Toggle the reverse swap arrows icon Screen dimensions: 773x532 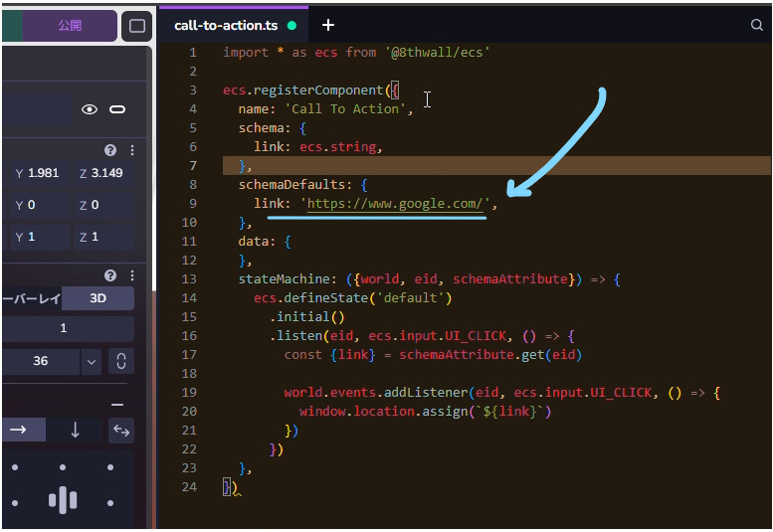tap(121, 431)
